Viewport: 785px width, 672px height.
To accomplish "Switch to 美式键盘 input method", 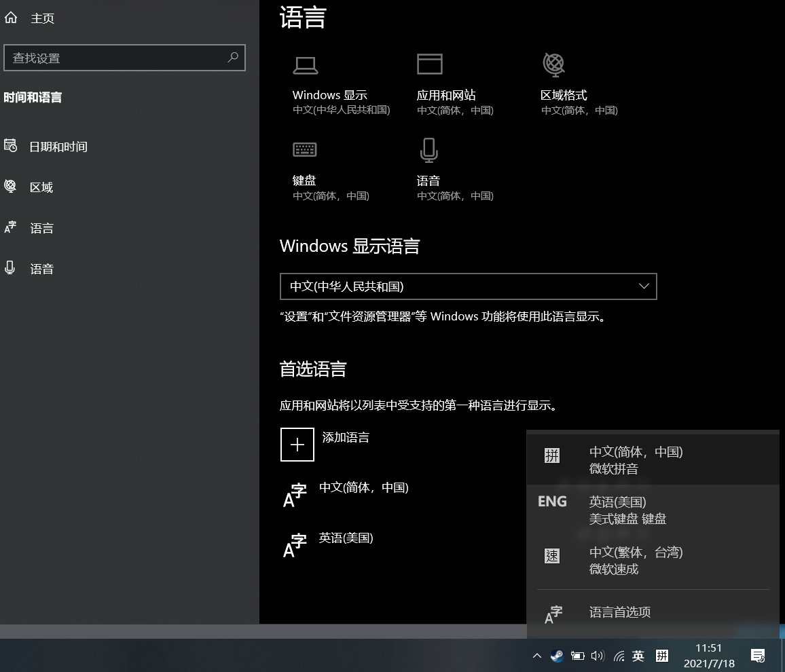I will tap(653, 510).
